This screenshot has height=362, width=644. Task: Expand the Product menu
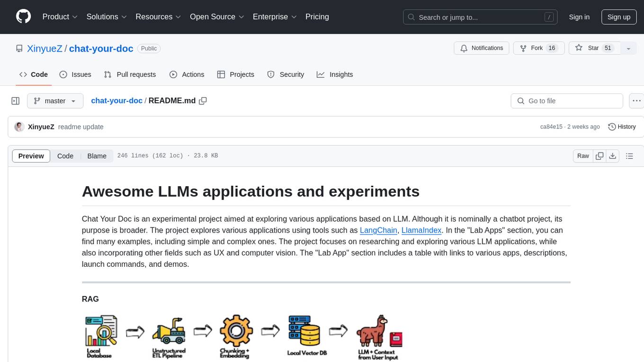[60, 17]
